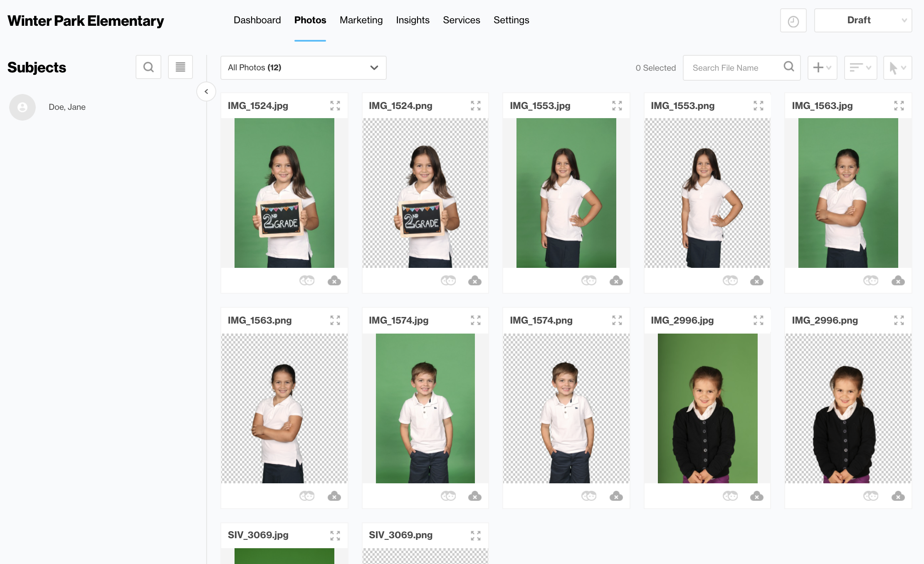Click cloud remove icon under IMG_1563.jpg
924x564 pixels.
(898, 281)
